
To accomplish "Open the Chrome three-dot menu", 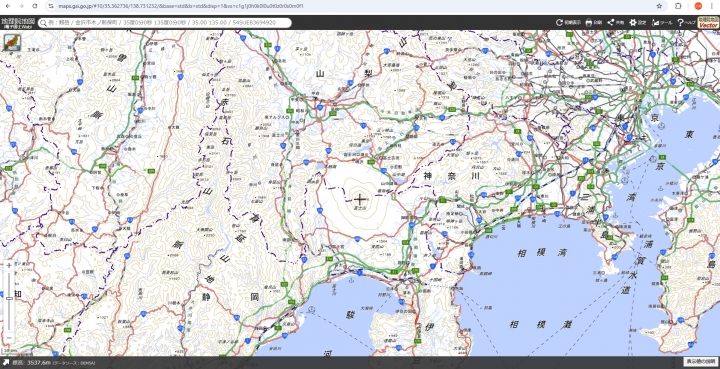I will [713, 6].
